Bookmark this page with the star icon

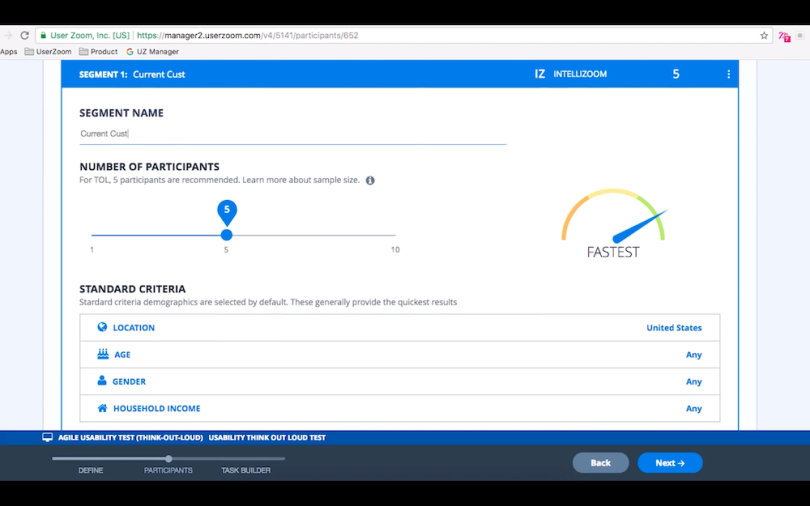(764, 35)
